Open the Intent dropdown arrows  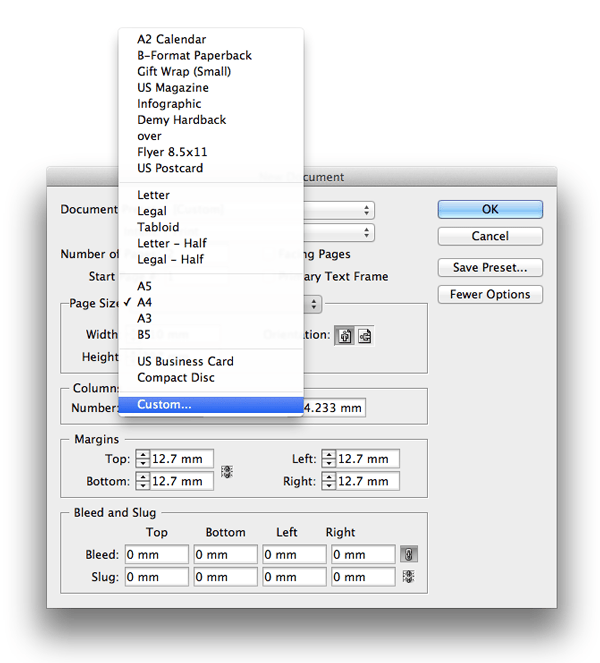coord(366,233)
